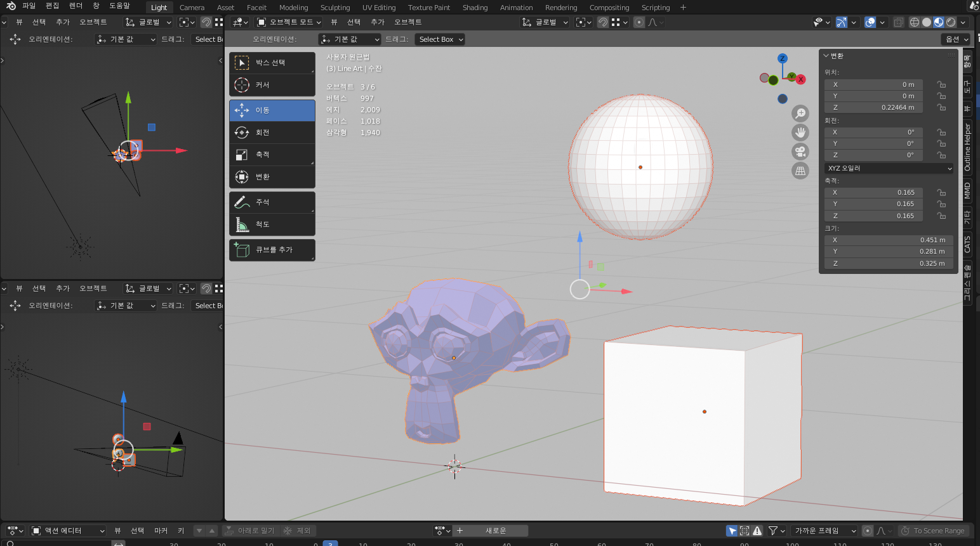
Task: Click the zoom magnifier icon in main viewport
Action: (800, 114)
